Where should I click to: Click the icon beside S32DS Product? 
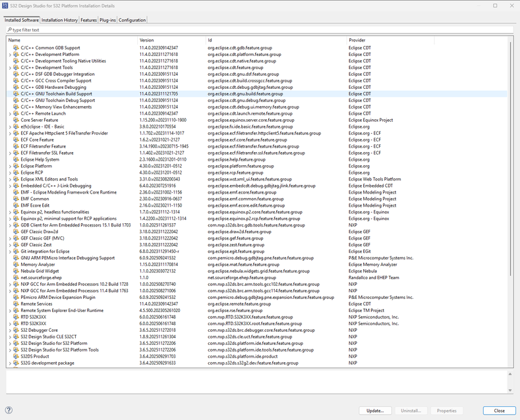[x=16, y=356]
